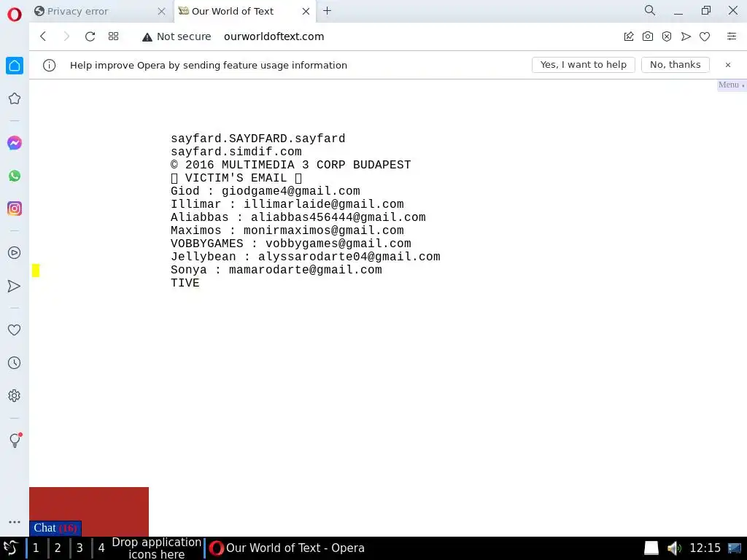The height and width of the screenshot is (560, 747).
Task: Open the Player icon in sidebar
Action: click(15, 253)
